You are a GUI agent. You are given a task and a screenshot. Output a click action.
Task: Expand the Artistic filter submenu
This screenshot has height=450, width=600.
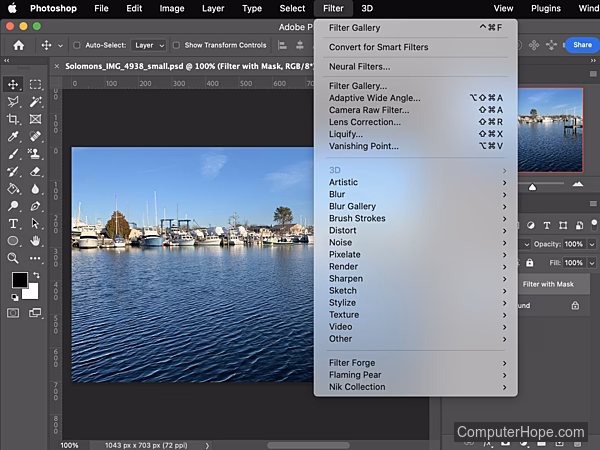coord(416,182)
